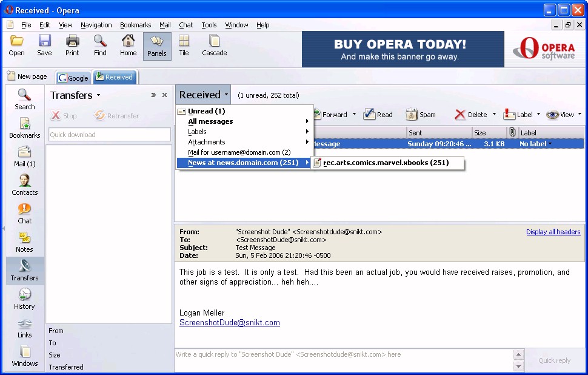588x375 pixels.
Task: Click Display all headers link
Action: [553, 232]
